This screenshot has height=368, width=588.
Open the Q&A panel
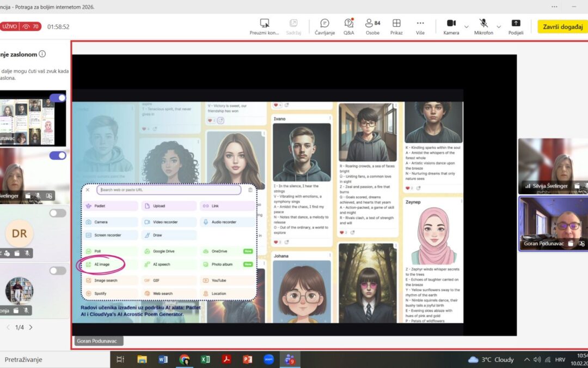click(348, 26)
